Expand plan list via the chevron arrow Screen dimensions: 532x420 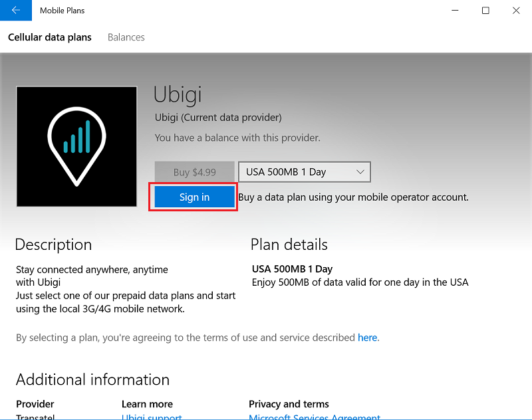point(360,172)
